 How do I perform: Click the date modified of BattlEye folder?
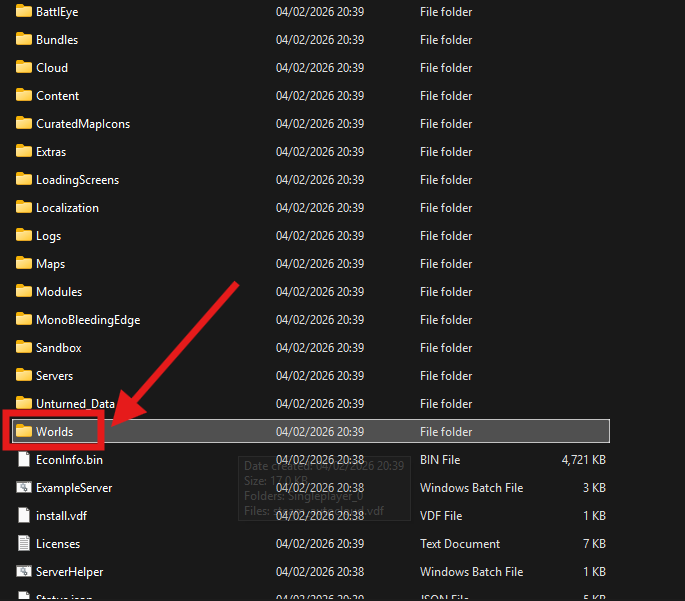click(x=320, y=12)
